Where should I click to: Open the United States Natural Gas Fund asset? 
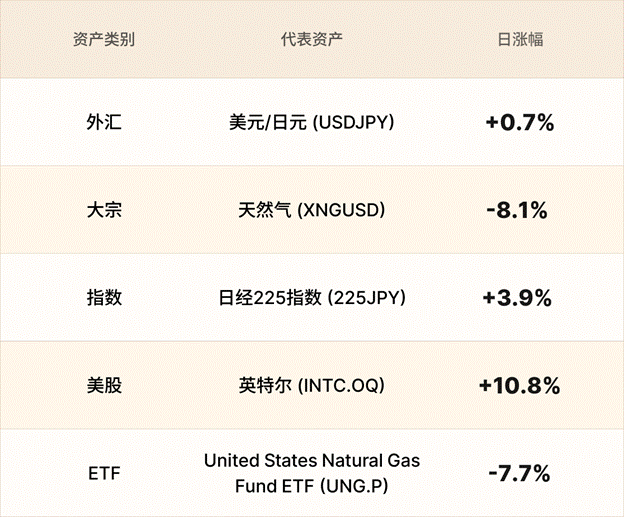[312, 461]
